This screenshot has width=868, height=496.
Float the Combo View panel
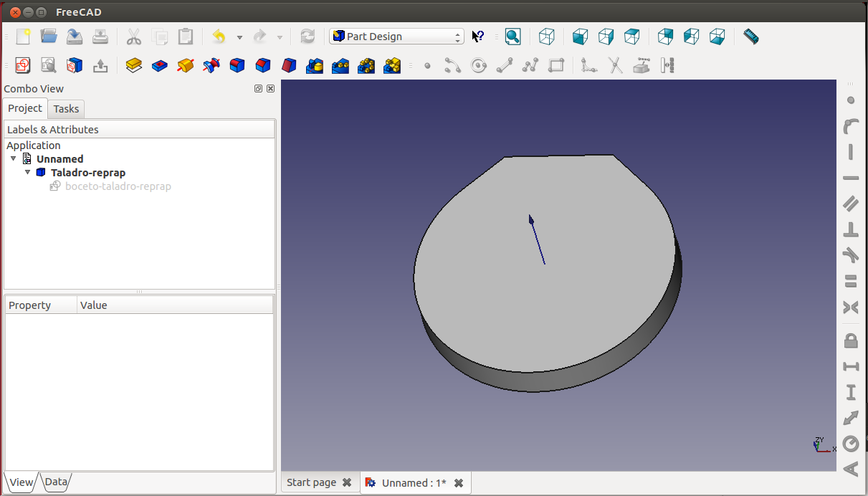(x=258, y=89)
